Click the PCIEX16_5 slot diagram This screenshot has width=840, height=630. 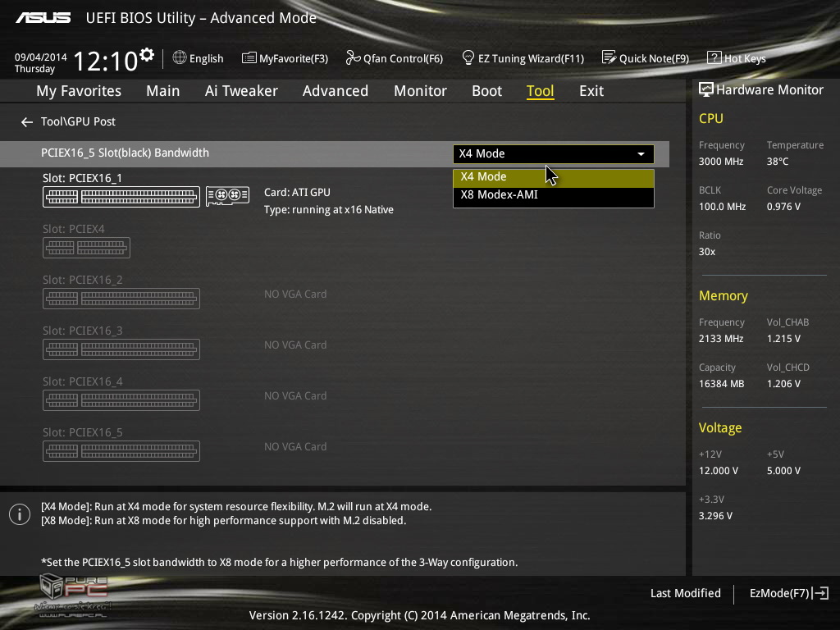(x=121, y=451)
